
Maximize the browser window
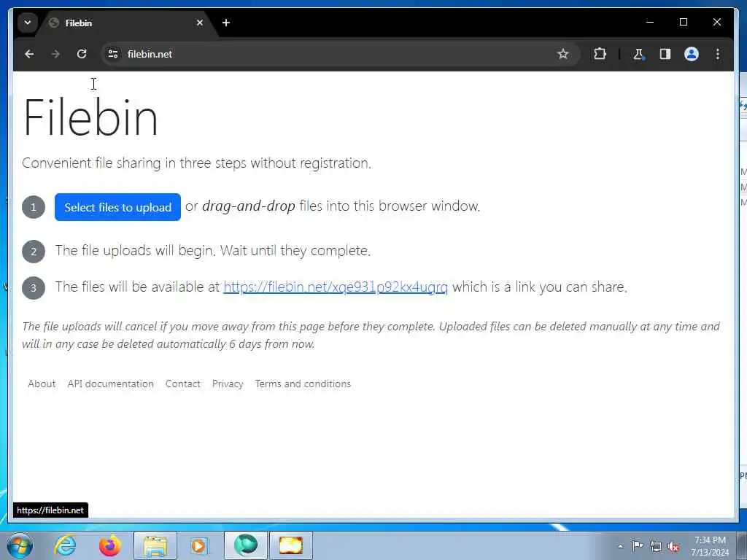pos(683,22)
